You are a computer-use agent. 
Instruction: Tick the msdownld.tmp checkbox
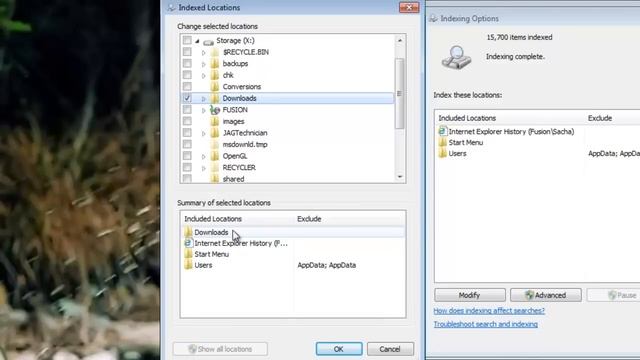[x=187, y=144]
